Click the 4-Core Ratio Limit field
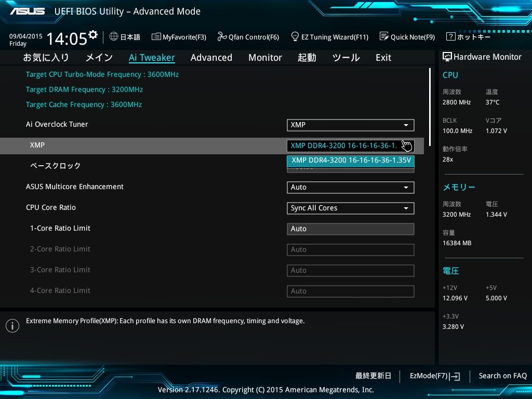The height and width of the screenshot is (399, 532). coord(351,291)
